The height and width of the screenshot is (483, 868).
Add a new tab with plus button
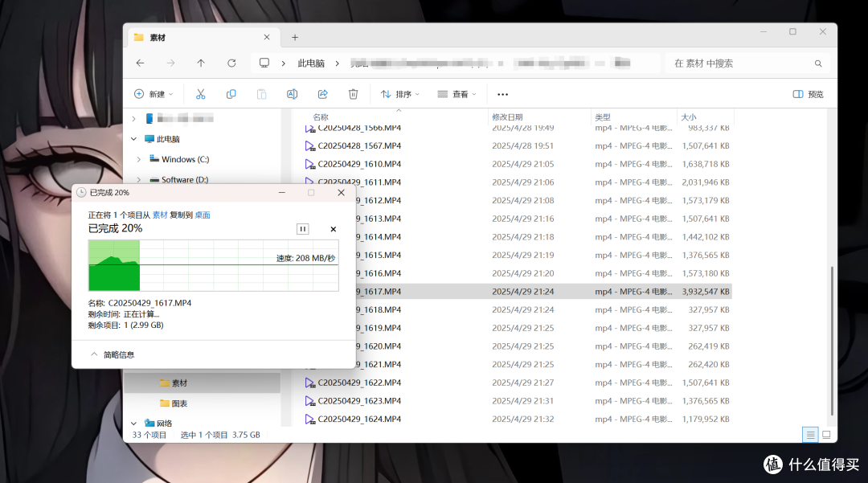[x=295, y=38]
